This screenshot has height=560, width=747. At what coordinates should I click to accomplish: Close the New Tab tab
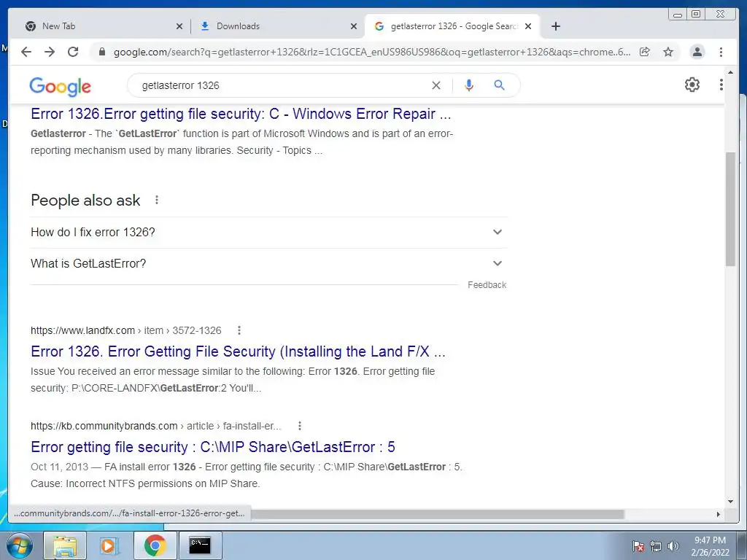(179, 26)
